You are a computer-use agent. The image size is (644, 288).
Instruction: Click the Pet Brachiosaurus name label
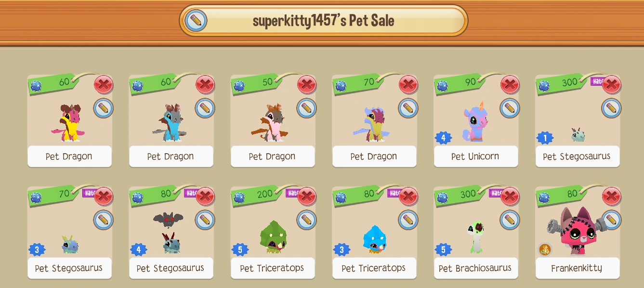click(475, 268)
